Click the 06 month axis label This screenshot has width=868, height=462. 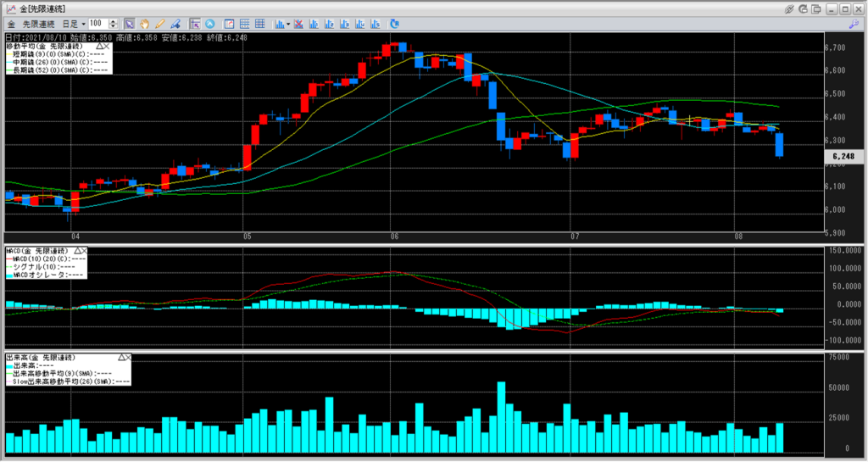pyautogui.click(x=394, y=237)
